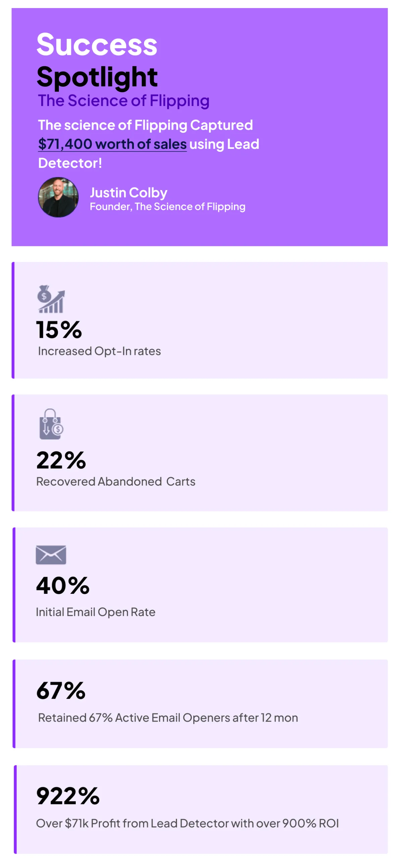Click Retained 67% Active Email Openers text
Screen dimensions: 402x868
click(168, 719)
